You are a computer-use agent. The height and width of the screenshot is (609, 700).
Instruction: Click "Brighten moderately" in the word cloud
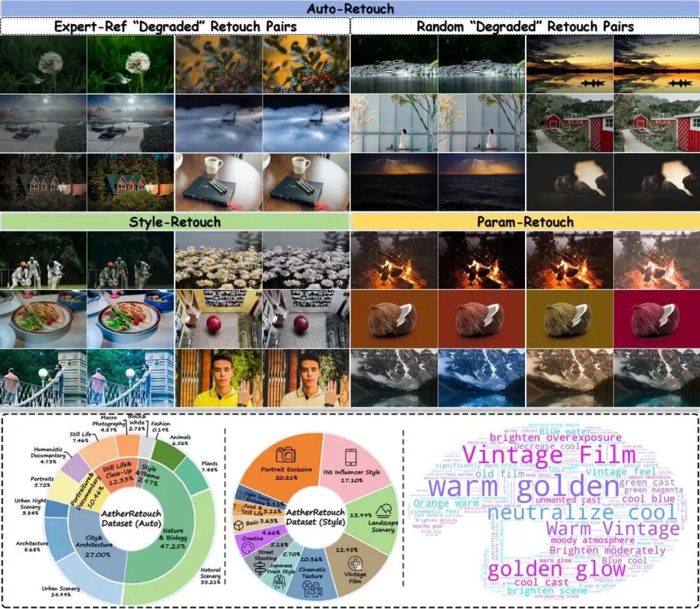[607, 550]
